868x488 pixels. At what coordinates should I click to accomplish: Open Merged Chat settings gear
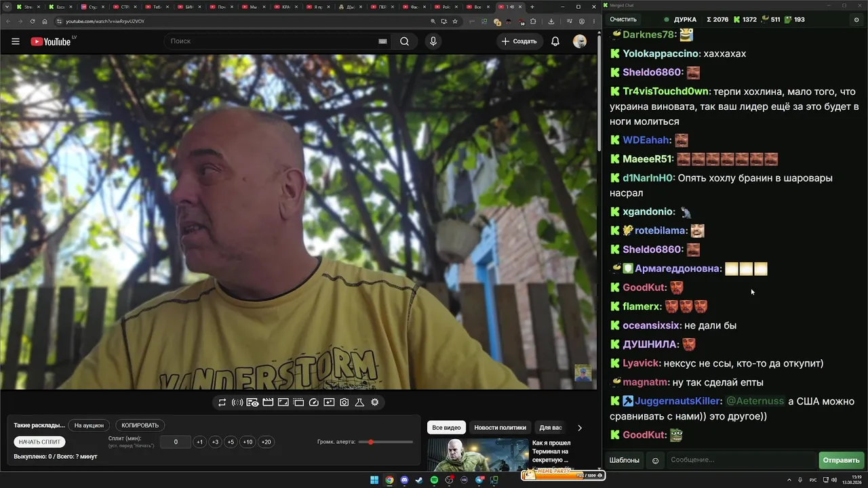pos(856,20)
